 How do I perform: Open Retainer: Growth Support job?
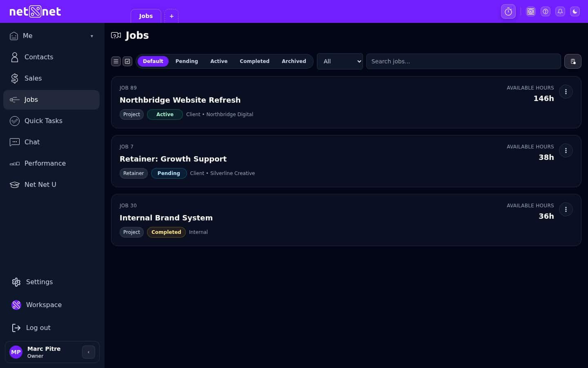point(173,159)
